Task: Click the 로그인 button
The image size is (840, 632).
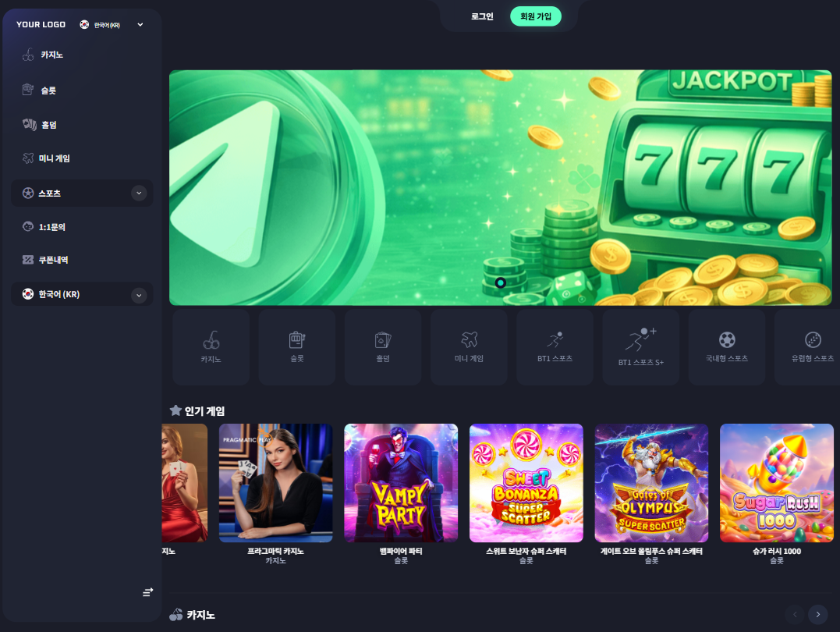Action: [x=482, y=16]
